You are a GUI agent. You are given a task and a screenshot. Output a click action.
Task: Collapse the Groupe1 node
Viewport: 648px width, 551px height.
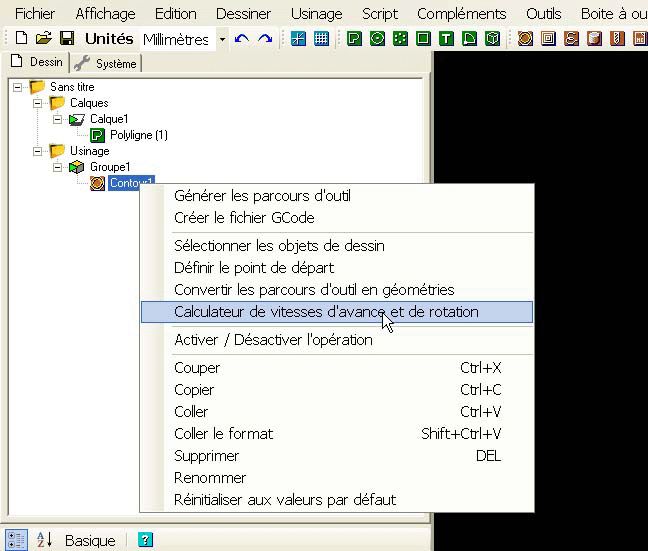(x=57, y=167)
